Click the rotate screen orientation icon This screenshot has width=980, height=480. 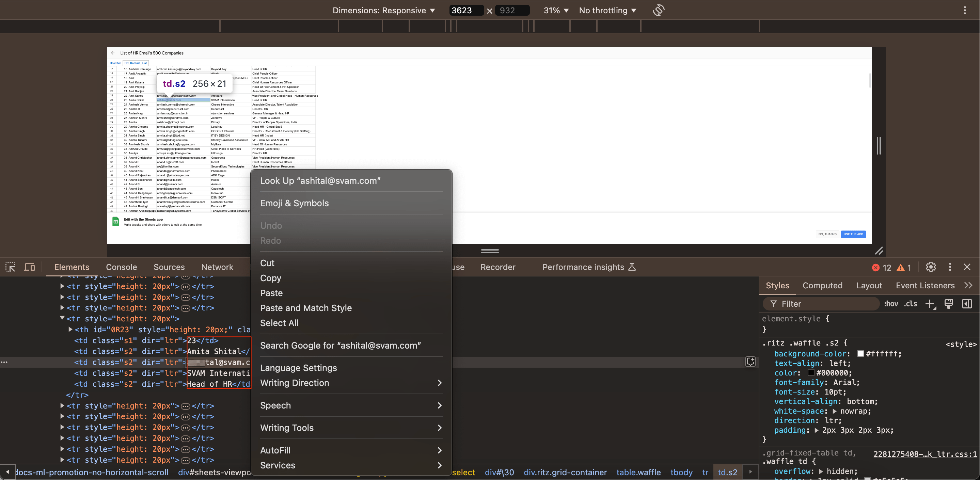[659, 10]
